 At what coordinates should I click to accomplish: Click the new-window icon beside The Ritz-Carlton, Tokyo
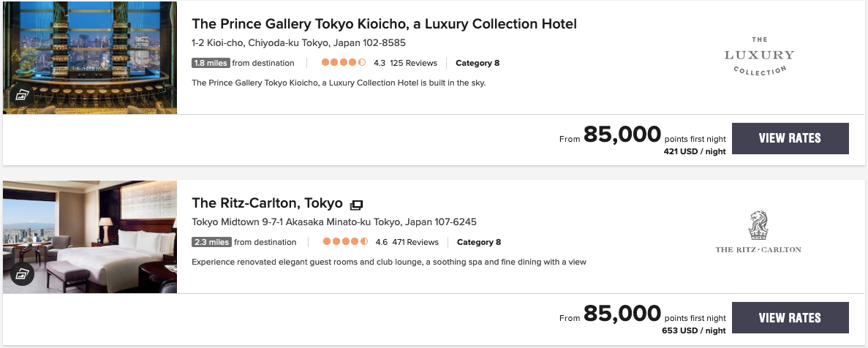[x=356, y=204]
